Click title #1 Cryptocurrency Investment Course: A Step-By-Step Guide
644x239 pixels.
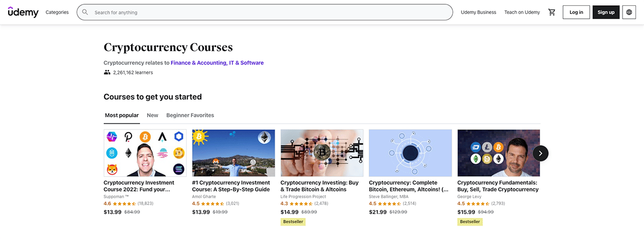(x=232, y=186)
